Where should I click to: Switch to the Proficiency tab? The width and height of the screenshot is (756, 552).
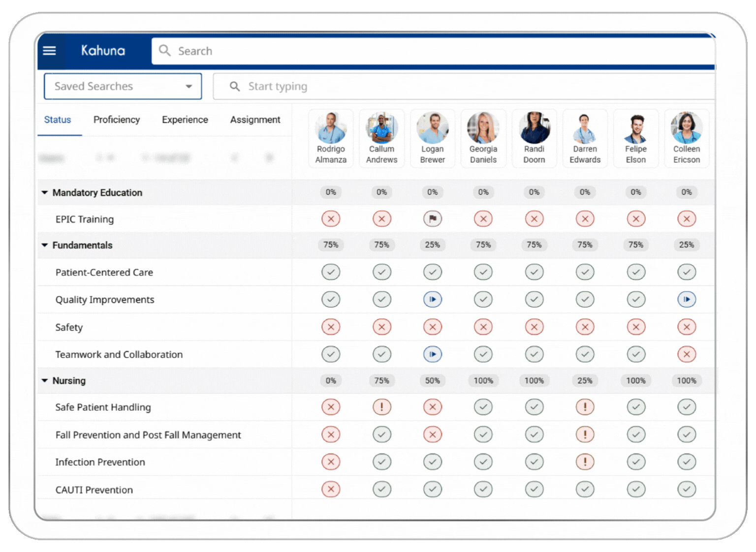tap(116, 120)
